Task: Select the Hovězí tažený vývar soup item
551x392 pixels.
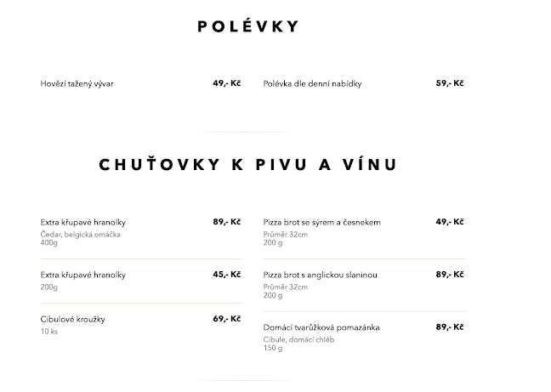Action: click(77, 84)
